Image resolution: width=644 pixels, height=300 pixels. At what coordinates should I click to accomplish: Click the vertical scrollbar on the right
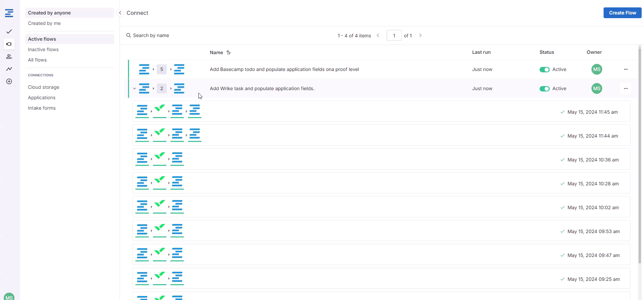click(640, 155)
